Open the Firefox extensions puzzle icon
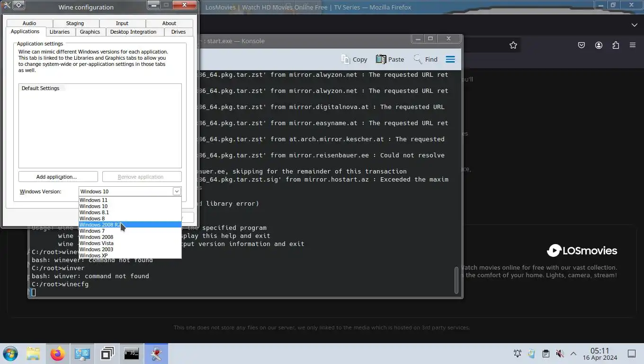Screen dimensions: 644x364 coord(616,45)
